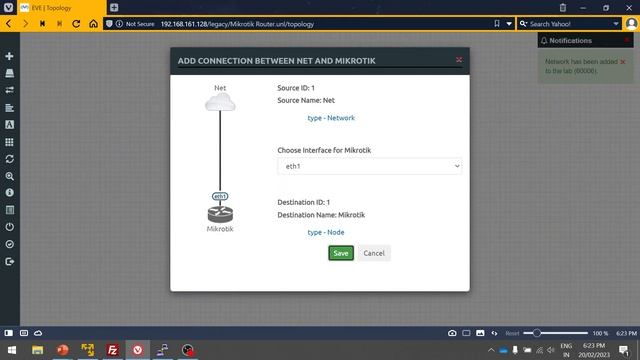The height and width of the screenshot is (360, 640).
Task: Go forward in browser history
Action: pyautogui.click(x=25, y=24)
